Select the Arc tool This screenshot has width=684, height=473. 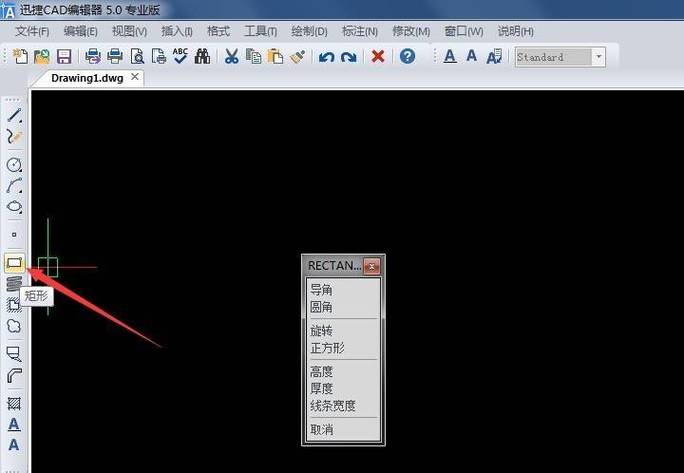[x=14, y=185]
